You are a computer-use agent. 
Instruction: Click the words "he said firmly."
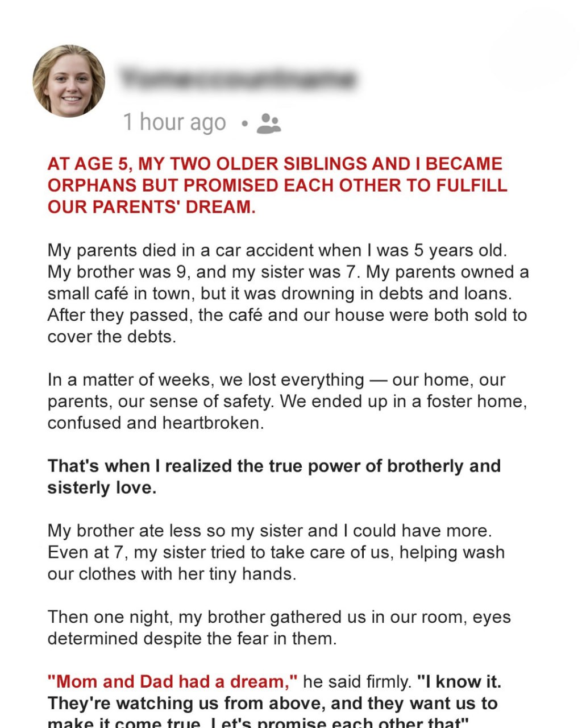pos(357,682)
